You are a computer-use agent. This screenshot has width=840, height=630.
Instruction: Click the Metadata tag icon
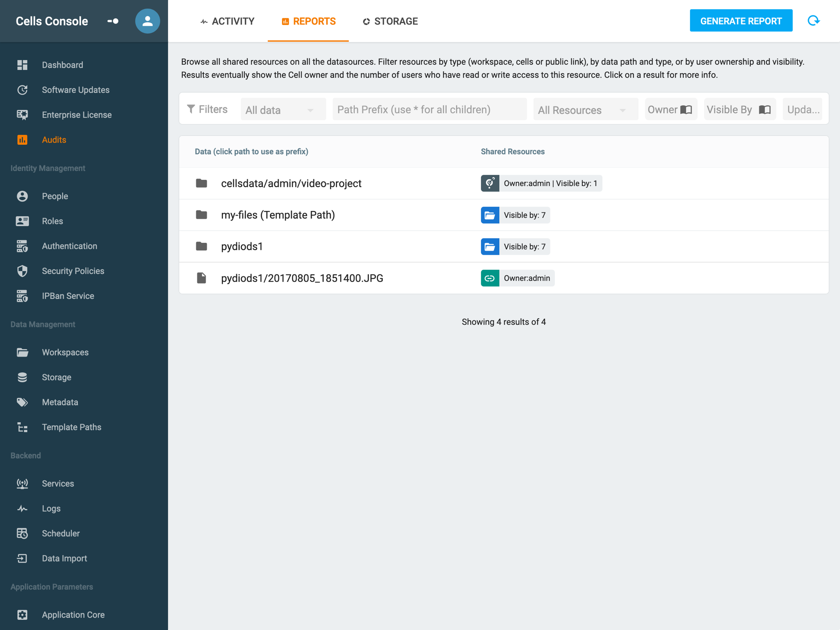22,402
